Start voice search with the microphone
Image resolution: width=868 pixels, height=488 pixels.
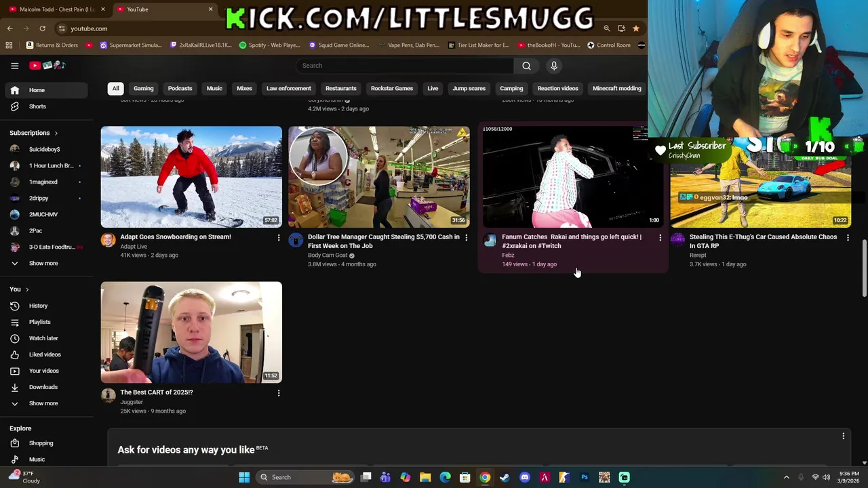coord(554,66)
